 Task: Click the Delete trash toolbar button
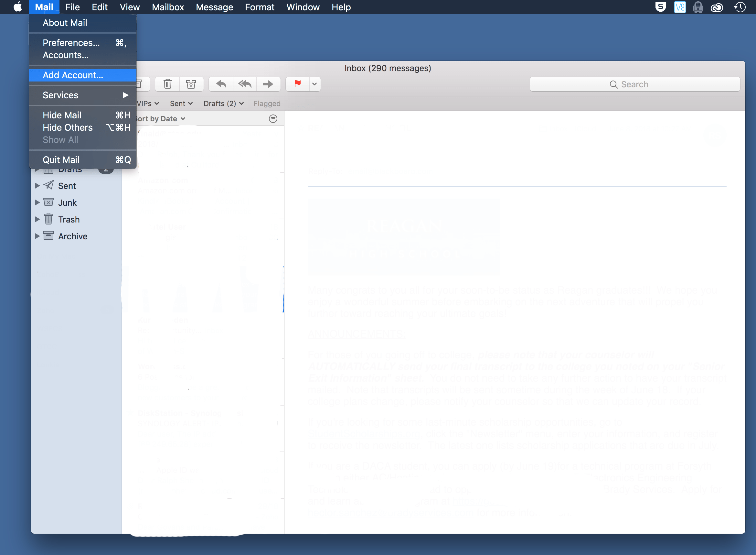pos(167,84)
